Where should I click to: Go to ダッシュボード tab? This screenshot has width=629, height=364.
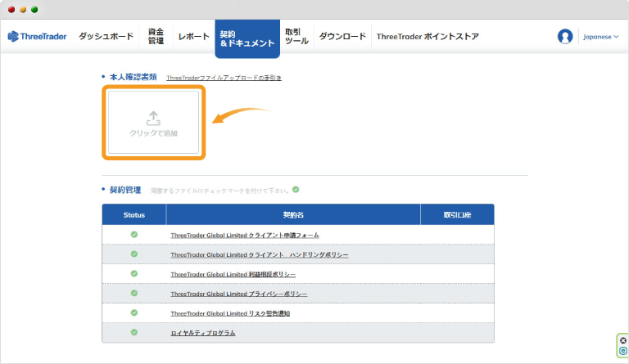coord(106,37)
